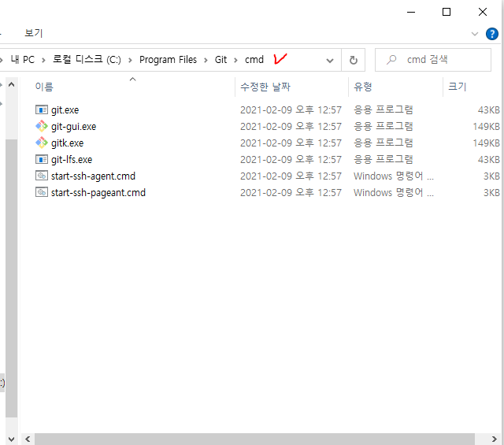Select the git-lfs.exe file name
Viewport: 504px width, 445px height.
click(x=72, y=159)
